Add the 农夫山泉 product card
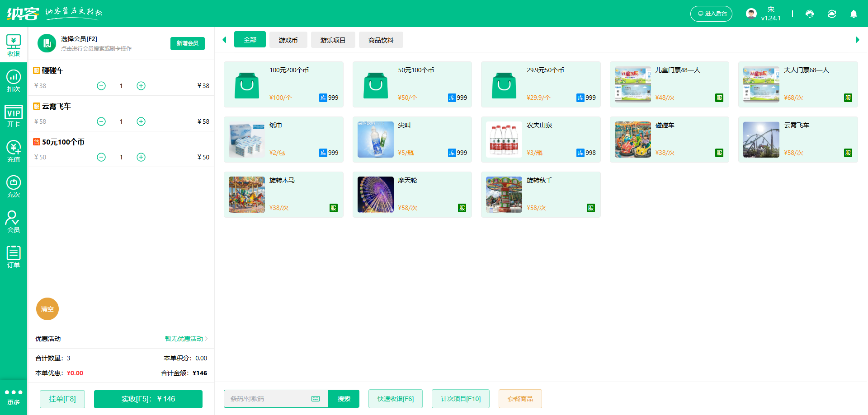868x415 pixels. point(541,140)
